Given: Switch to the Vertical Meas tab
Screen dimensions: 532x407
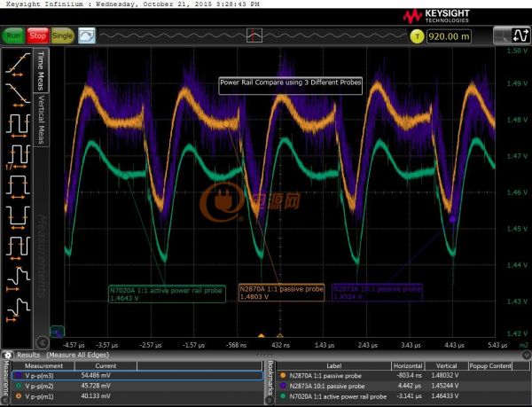Looking at the screenshot, I should tap(41, 120).
